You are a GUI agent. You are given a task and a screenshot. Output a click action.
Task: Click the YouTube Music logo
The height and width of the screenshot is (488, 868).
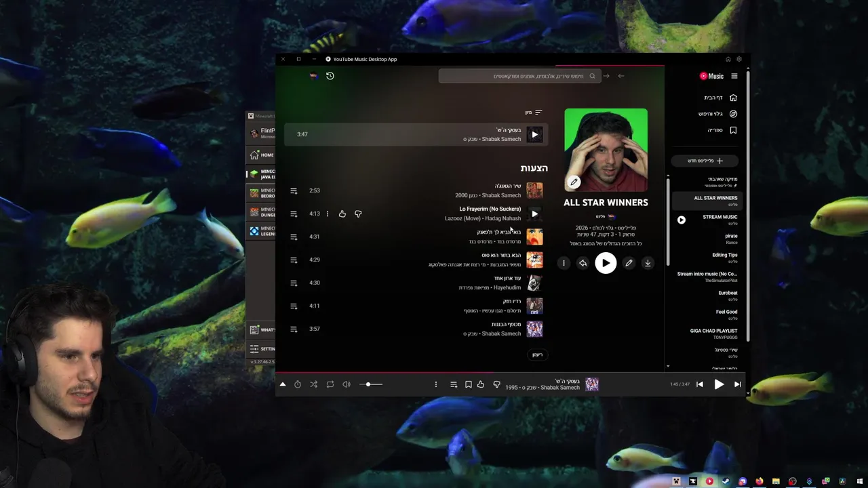tap(712, 76)
